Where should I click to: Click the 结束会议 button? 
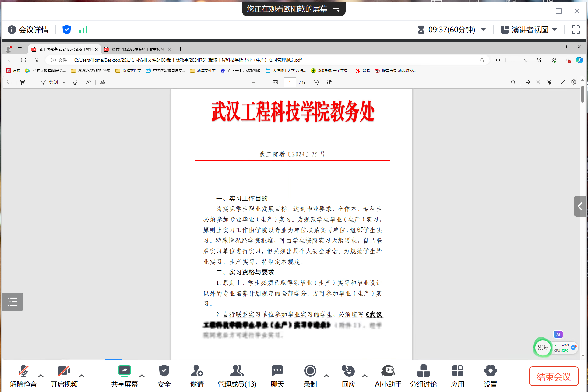click(x=553, y=377)
